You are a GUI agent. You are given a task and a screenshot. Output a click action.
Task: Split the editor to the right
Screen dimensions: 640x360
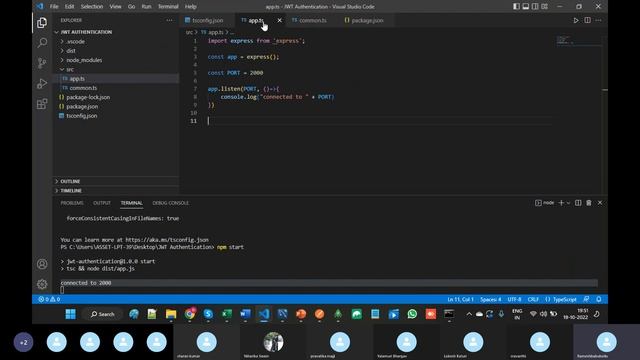[587, 20]
